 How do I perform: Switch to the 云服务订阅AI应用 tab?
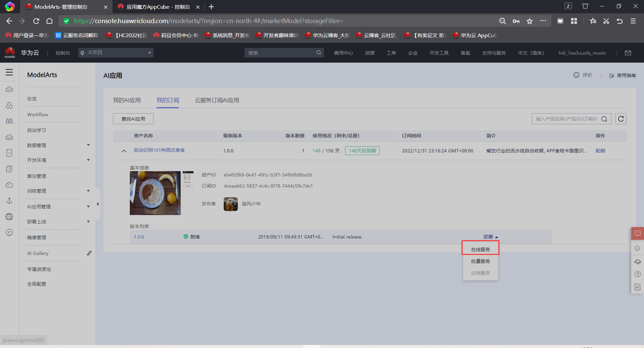tap(217, 100)
